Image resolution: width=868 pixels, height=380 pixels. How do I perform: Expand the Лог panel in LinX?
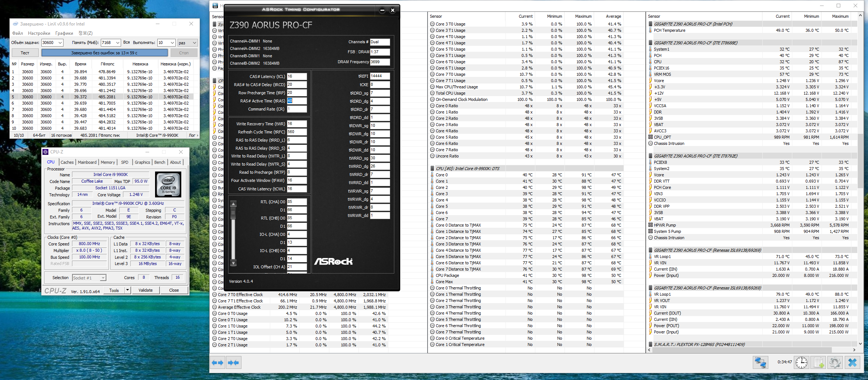(x=193, y=135)
